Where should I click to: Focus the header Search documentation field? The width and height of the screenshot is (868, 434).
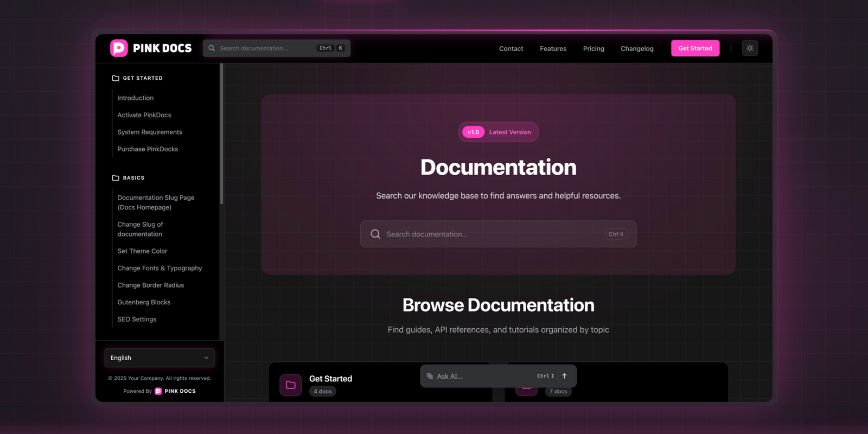[266, 48]
